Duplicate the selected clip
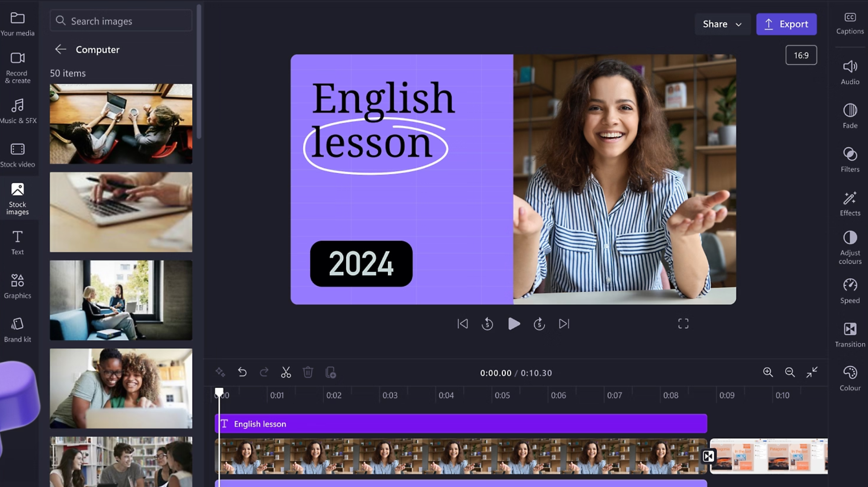 coord(330,372)
